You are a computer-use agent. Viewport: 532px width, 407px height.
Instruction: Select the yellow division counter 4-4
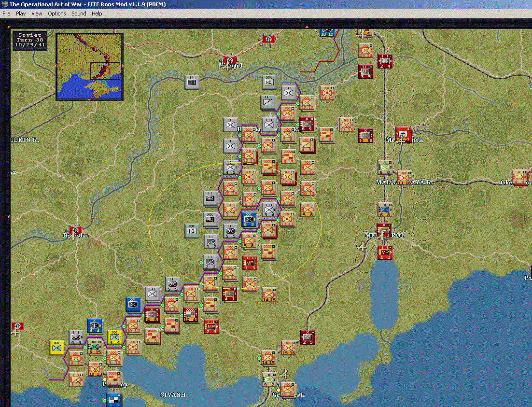(115, 337)
